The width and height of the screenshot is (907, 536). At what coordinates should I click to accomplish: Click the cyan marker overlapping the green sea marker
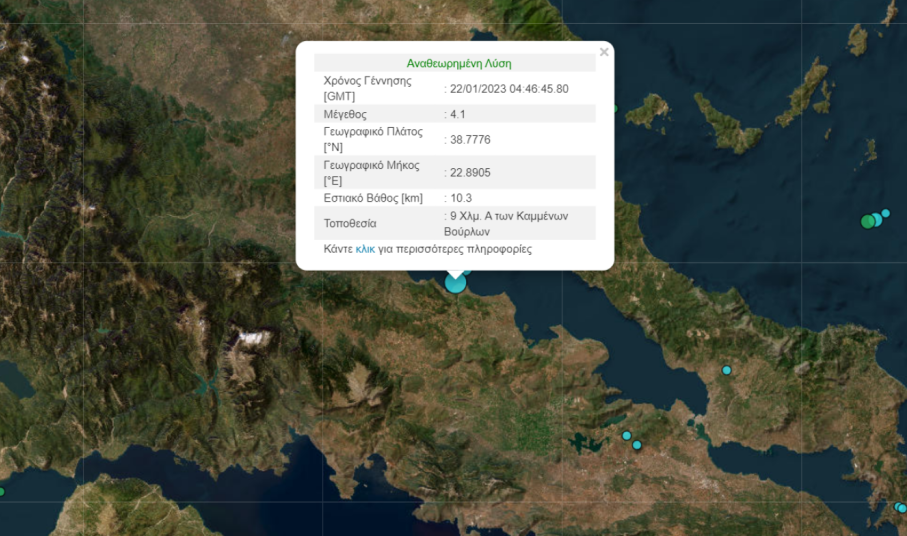pyautogui.click(x=876, y=219)
